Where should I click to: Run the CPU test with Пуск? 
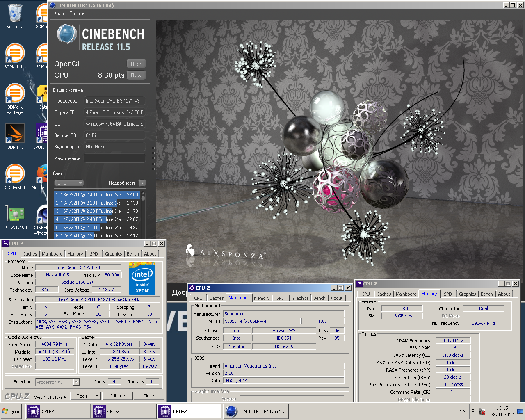click(x=136, y=75)
